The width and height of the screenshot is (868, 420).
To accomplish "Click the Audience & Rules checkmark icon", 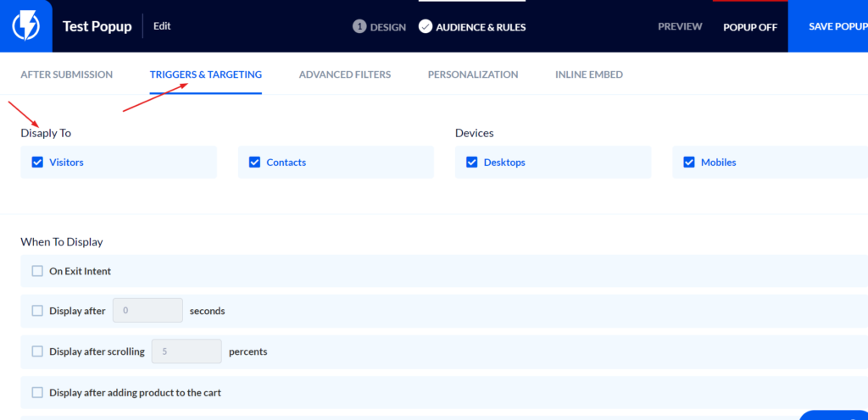I will [x=426, y=26].
